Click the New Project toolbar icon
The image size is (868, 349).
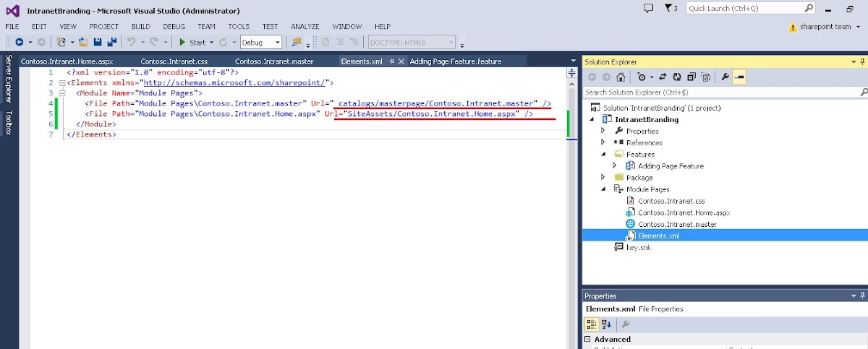point(61,43)
